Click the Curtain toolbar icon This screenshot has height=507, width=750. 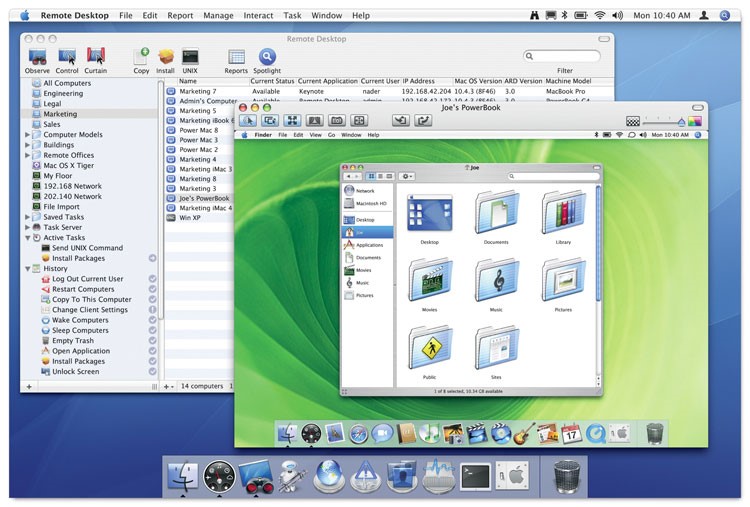tap(96, 56)
